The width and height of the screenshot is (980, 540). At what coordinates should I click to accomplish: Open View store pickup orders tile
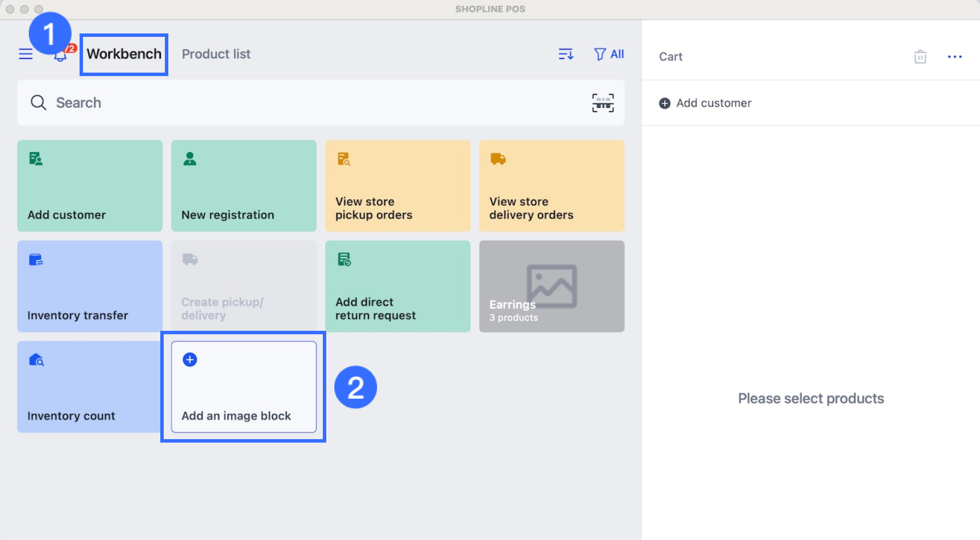point(398,186)
